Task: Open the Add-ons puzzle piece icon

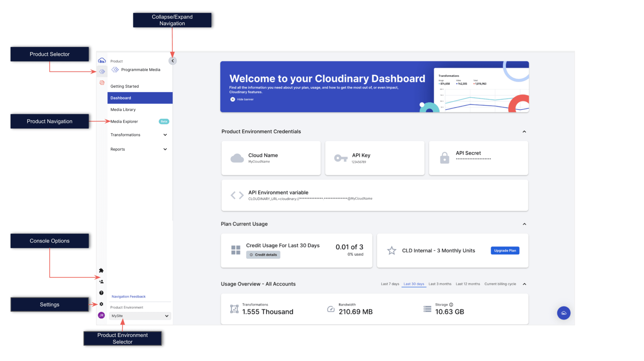Action: pyautogui.click(x=101, y=270)
